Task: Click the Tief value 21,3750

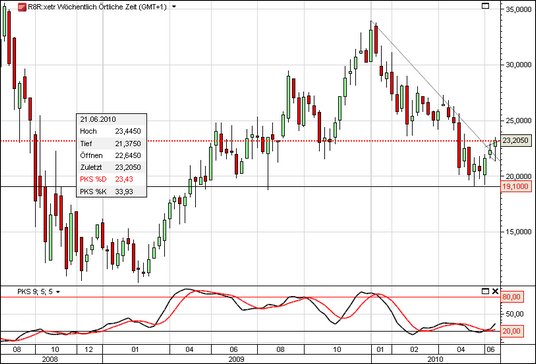Action: point(128,144)
